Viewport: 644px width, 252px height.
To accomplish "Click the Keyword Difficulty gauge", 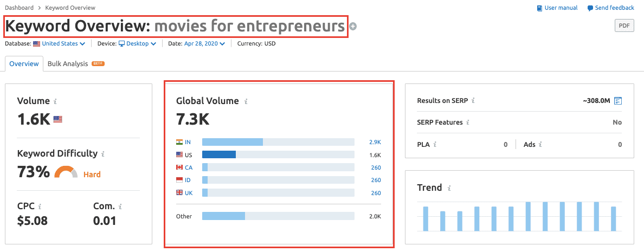I will pyautogui.click(x=66, y=172).
